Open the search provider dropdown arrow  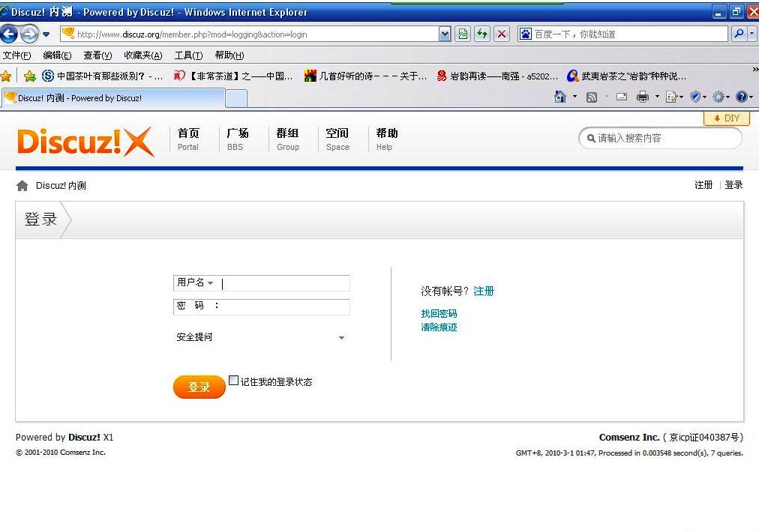pos(751,34)
